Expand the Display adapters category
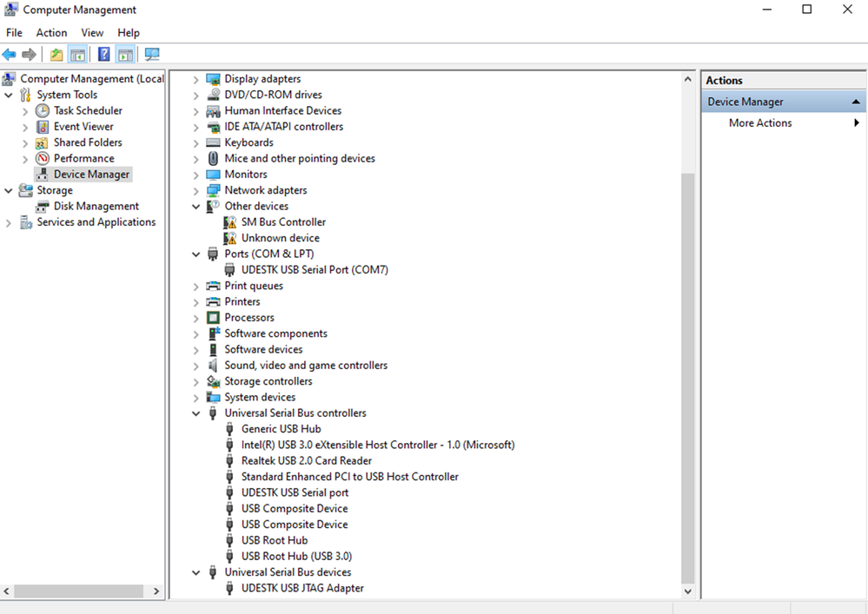The width and height of the screenshot is (868, 614). tap(196, 80)
